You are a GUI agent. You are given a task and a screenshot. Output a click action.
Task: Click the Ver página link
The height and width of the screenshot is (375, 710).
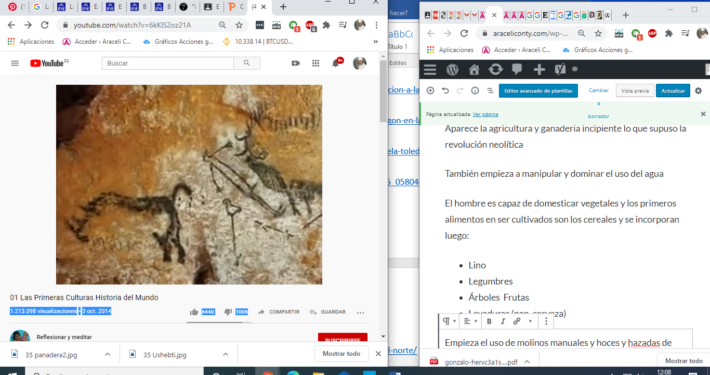point(485,115)
